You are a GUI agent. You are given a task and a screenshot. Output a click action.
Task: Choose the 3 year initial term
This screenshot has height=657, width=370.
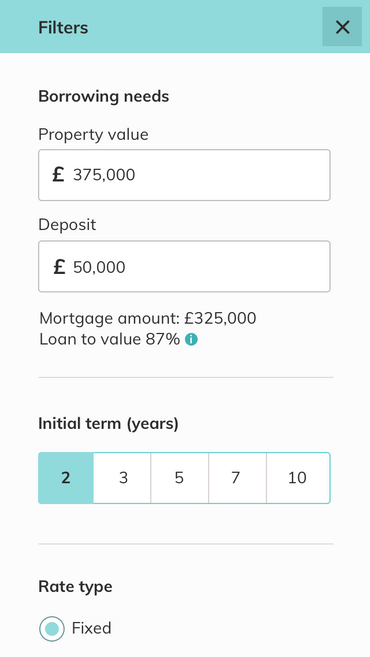[122, 478]
